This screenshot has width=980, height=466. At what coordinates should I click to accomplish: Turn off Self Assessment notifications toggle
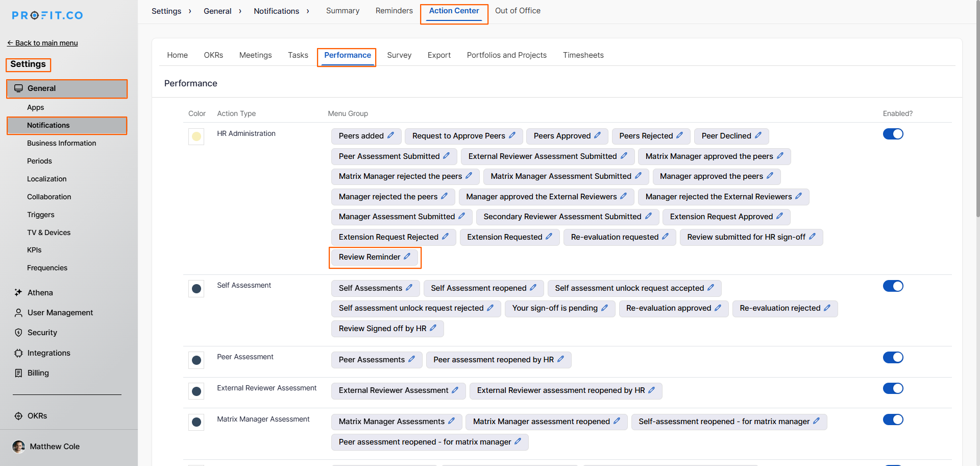coord(893,286)
